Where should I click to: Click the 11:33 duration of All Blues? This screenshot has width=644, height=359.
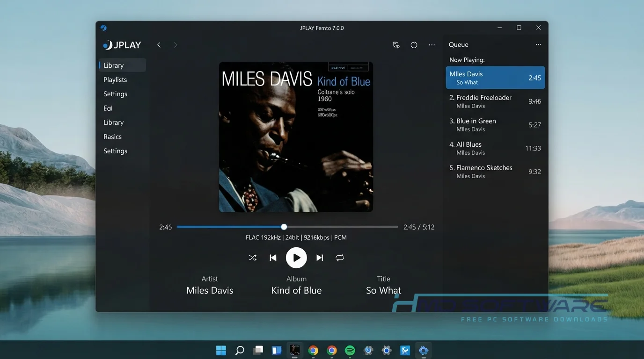click(x=533, y=148)
